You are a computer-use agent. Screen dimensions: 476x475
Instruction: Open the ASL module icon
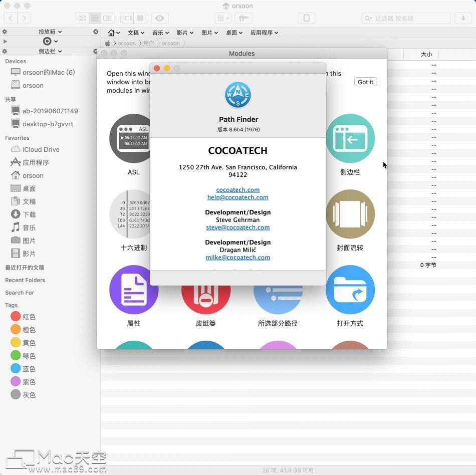point(130,138)
